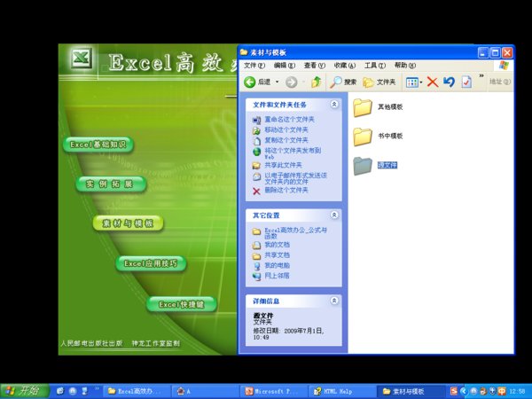This screenshot has height=399, width=532.
Task: Click 以电子邮件形式发送该文件夹内的文件 link
Action: 295,178
